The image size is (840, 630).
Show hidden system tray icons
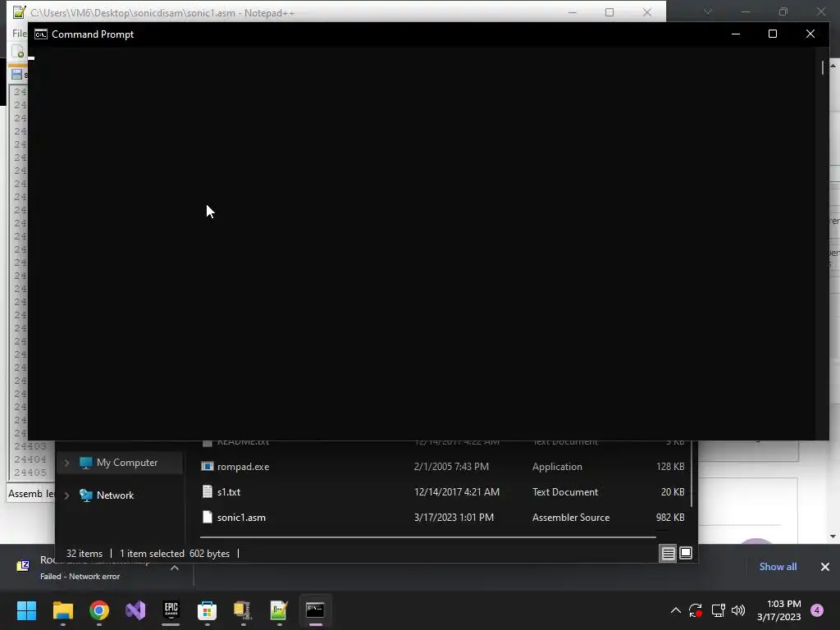point(676,609)
